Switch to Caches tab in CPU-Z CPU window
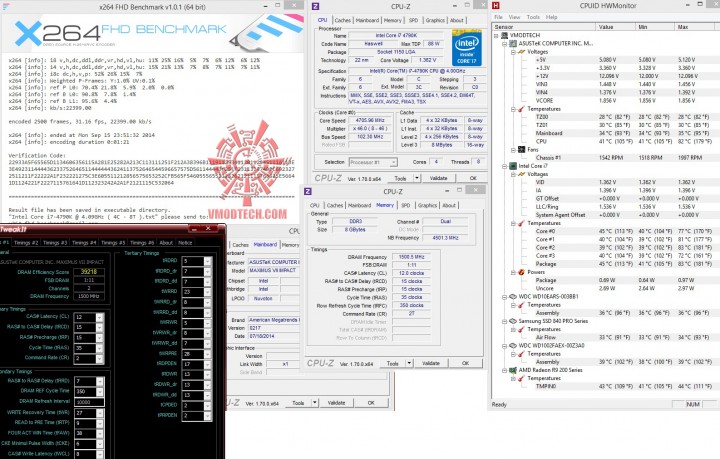Viewport: 720px width, 459px height. pyautogui.click(x=343, y=20)
